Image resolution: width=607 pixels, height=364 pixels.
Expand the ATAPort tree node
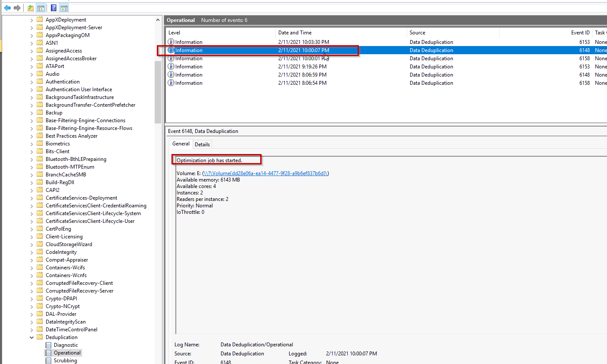tap(31, 66)
